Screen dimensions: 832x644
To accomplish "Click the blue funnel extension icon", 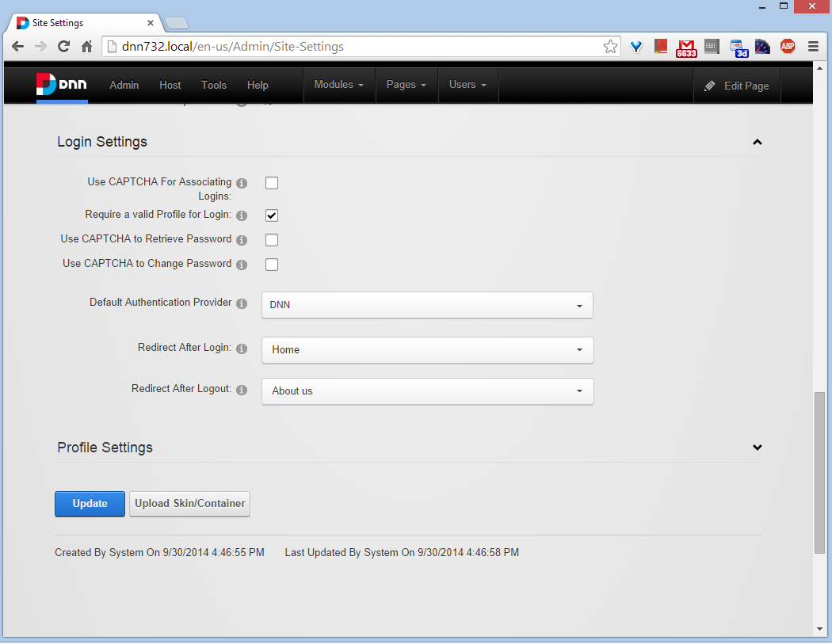I will coord(636,47).
